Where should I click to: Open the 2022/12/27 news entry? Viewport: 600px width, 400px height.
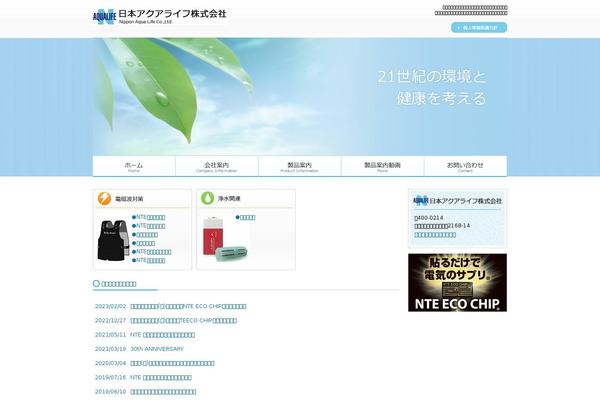point(184,320)
